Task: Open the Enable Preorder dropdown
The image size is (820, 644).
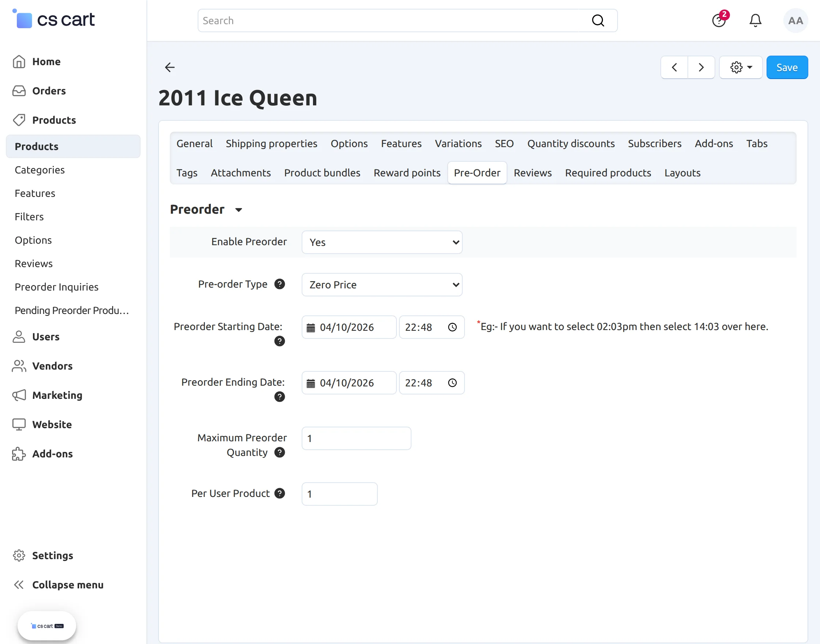Action: (x=382, y=242)
